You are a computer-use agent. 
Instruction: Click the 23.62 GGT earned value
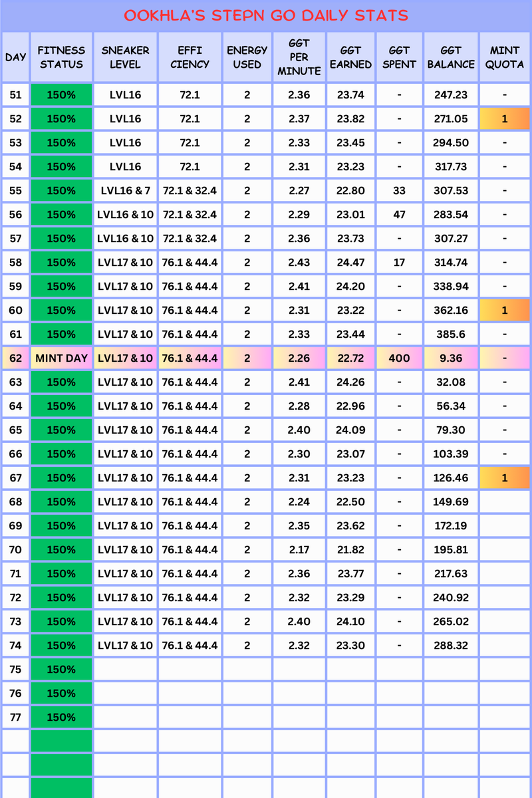pos(350,526)
